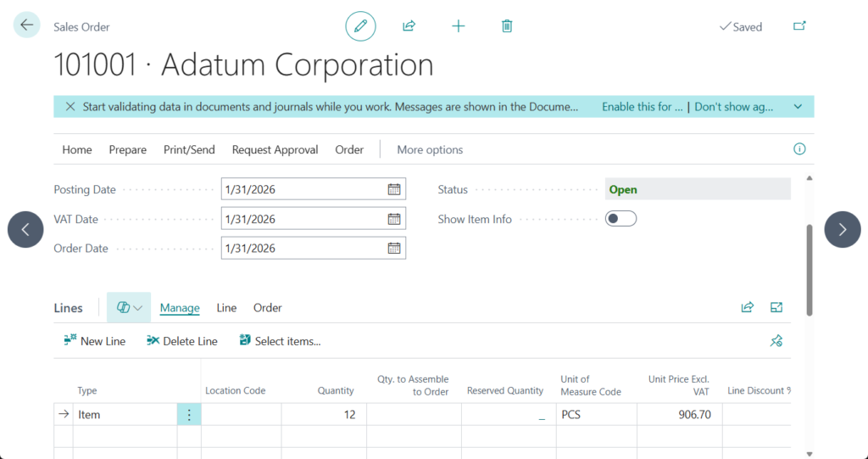Open the Copilot dropdown in Lines
Screen dimensions: 868x459
click(129, 307)
